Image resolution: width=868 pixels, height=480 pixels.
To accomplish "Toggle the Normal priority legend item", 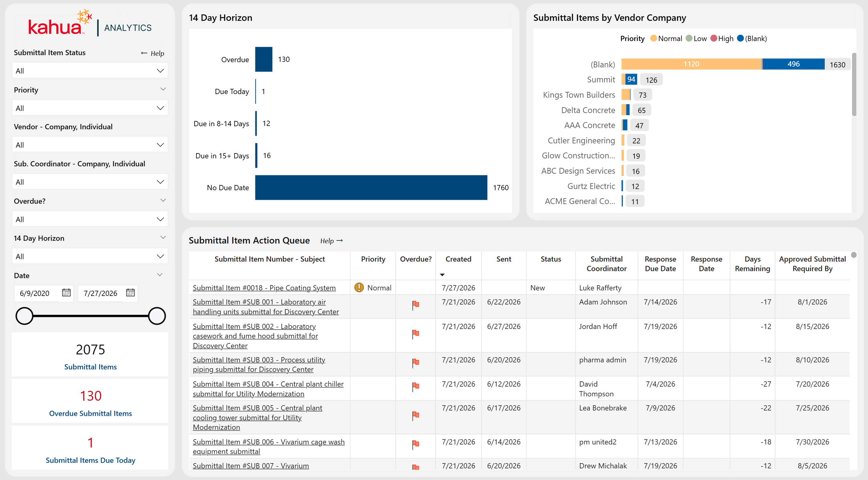I will [x=666, y=38].
